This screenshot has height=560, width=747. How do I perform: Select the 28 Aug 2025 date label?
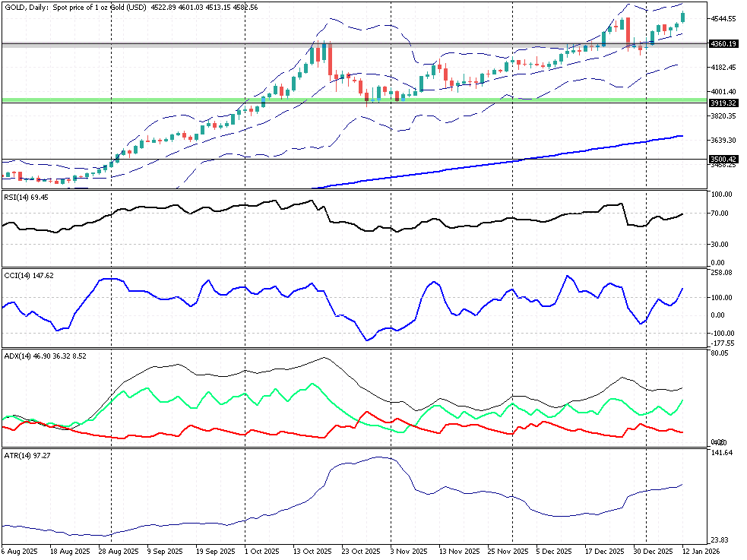pyautogui.click(x=119, y=551)
